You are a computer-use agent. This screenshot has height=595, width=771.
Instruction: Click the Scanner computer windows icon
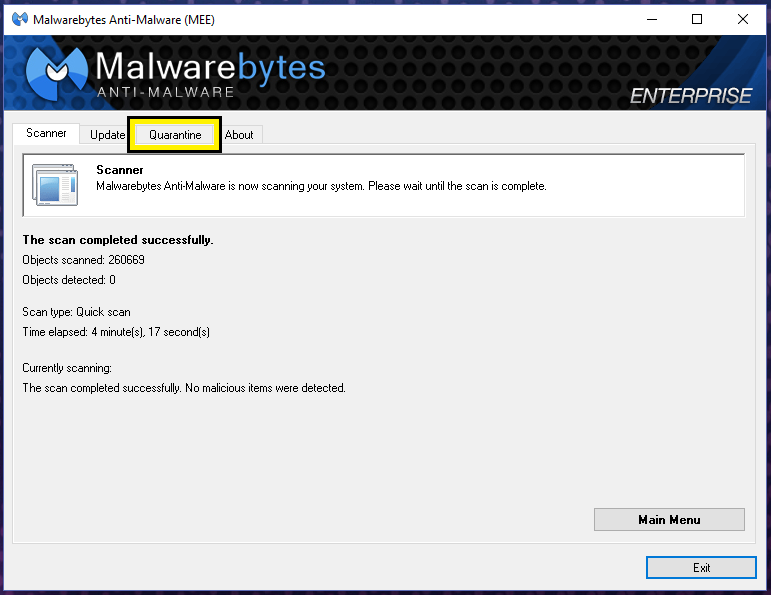(53, 184)
